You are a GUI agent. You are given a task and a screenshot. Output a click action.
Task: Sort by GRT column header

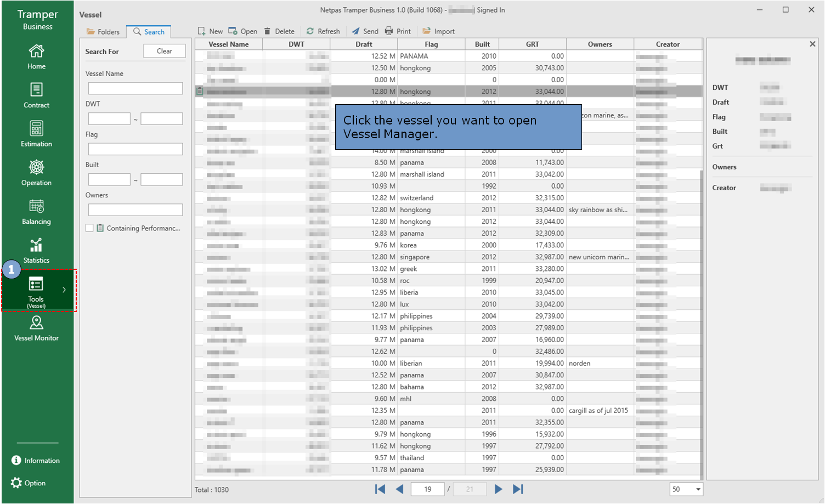point(533,44)
